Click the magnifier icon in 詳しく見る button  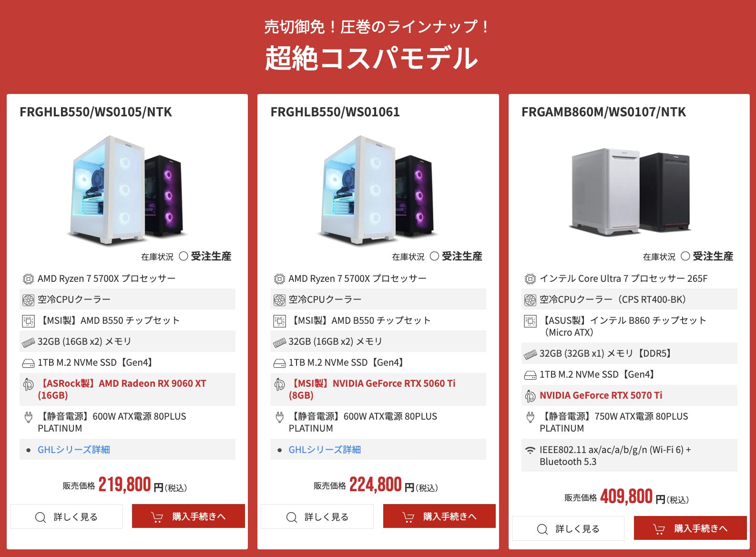[40, 516]
